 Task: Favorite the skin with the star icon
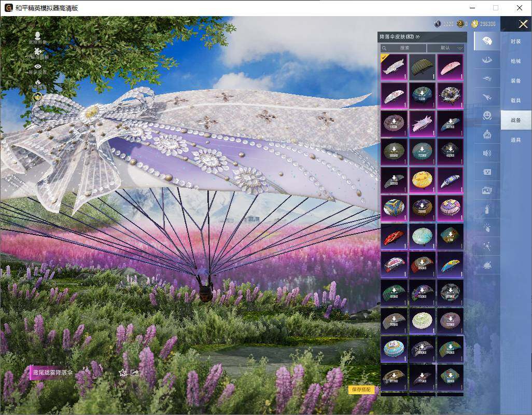(x=123, y=374)
